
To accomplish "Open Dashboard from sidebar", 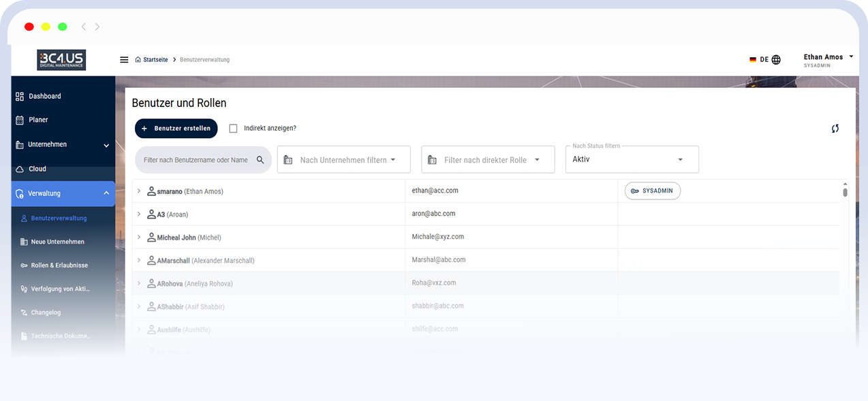I will tap(45, 97).
